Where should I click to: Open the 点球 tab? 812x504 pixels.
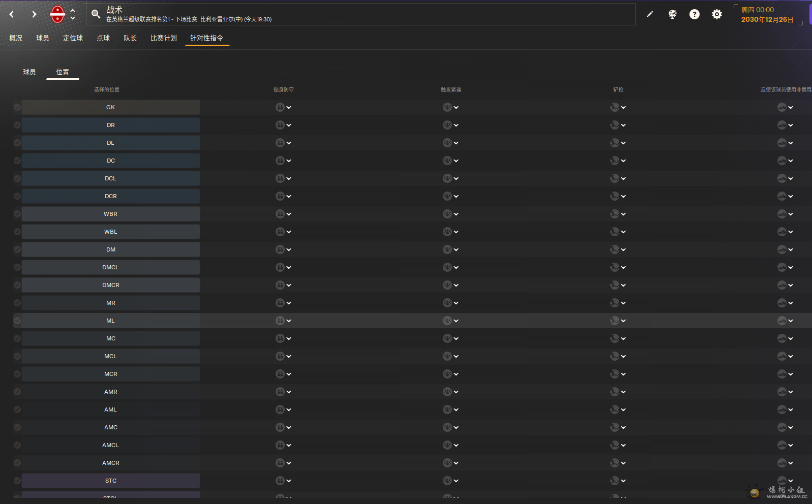coord(103,38)
